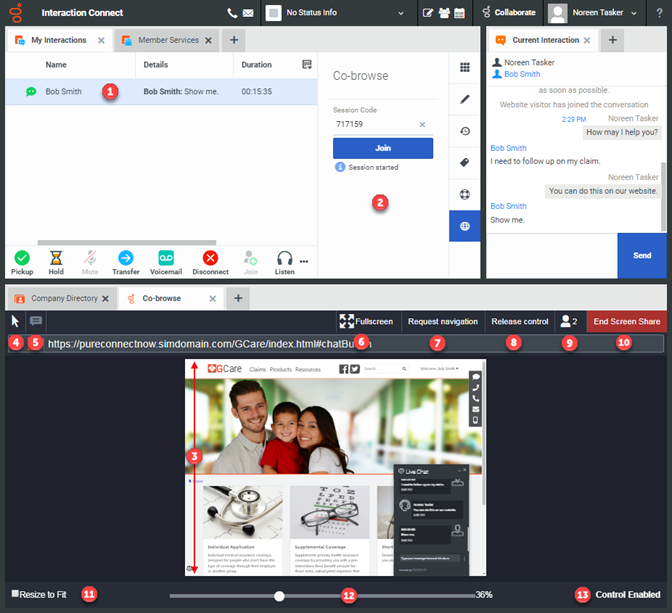Viewport: 672px width, 613px height.
Task: Click the Listen headphones icon
Action: pyautogui.click(x=284, y=257)
